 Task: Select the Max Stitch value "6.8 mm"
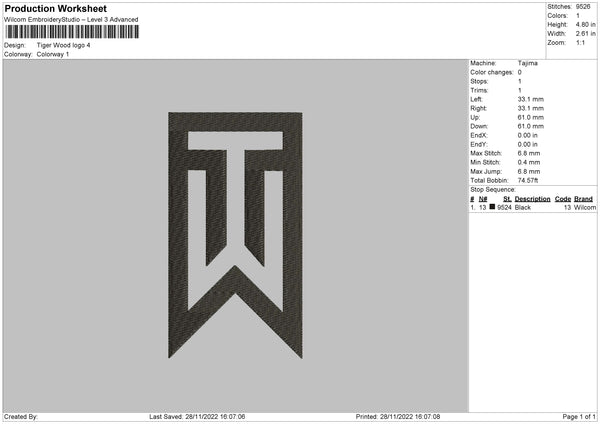[529, 153]
